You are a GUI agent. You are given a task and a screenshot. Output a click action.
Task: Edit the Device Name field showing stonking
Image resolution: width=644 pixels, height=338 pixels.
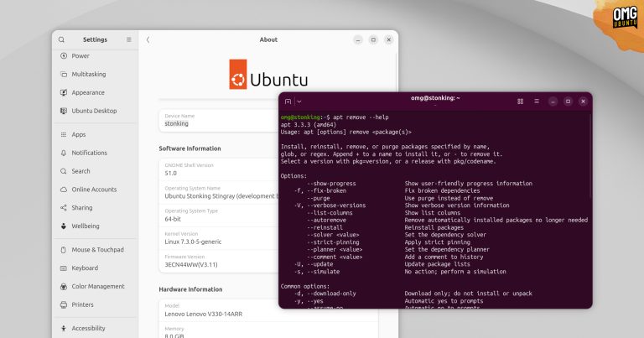(219, 120)
